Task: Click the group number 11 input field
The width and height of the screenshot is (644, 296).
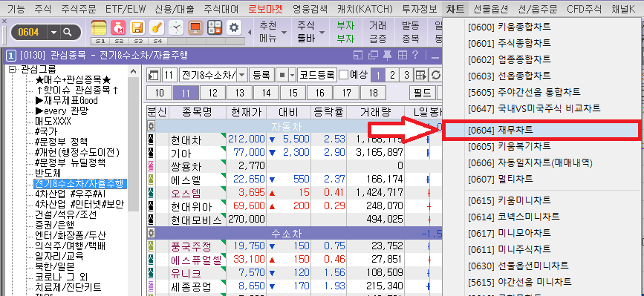Action: click(169, 75)
